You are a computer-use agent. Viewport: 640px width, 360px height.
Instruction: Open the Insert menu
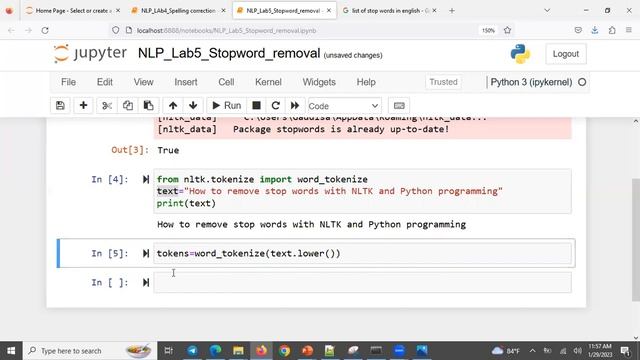point(186,82)
